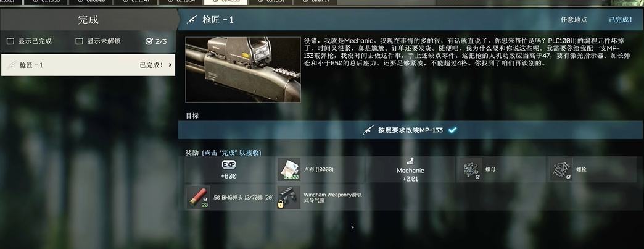Image resolution: width=644 pixels, height=249 pixels.
Task: Click the Mechanic reputation +0.01 icon
Action: coord(410,161)
